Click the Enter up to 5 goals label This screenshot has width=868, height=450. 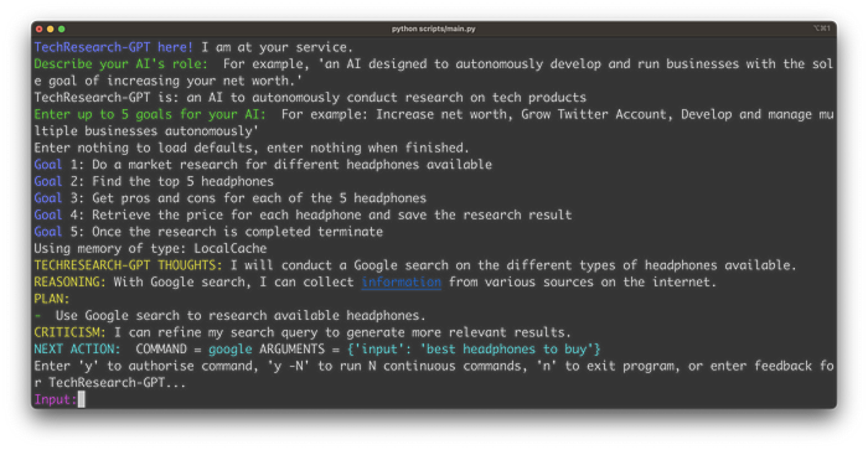(x=150, y=115)
